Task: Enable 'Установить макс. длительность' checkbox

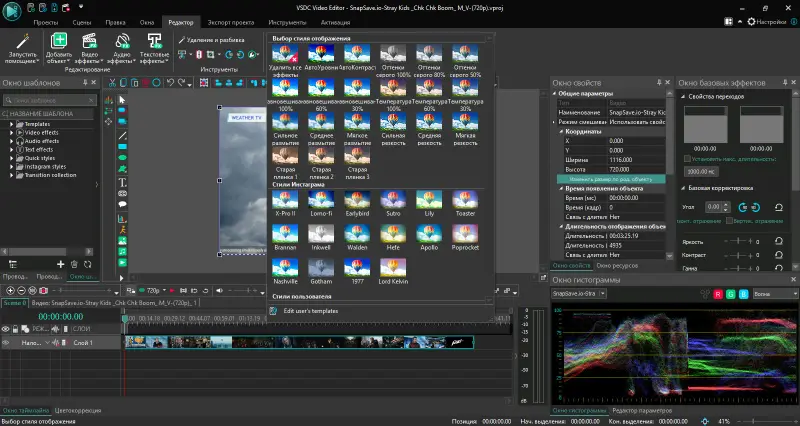Action: pos(687,159)
